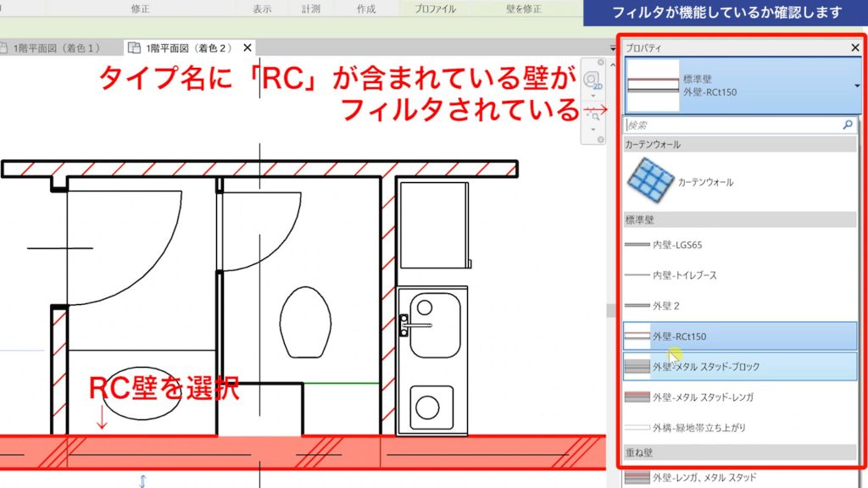Collapse the navigation bar with its chevron
868x488 pixels.
point(613,64)
